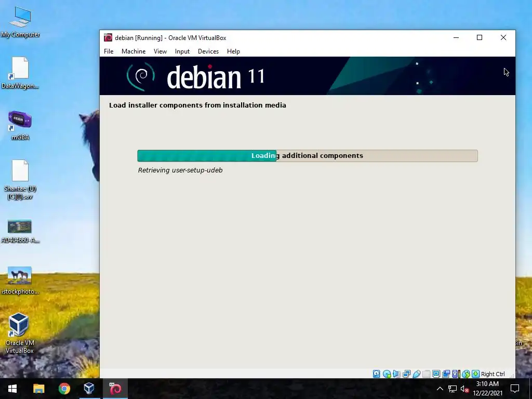This screenshot has height=399, width=532.
Task: Select the Oracle VM VirtualBox desktop shortcut
Action: point(19,334)
